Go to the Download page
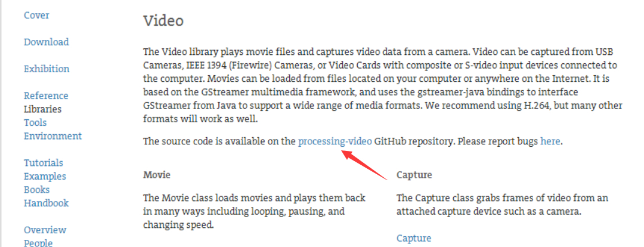Screen dimensions: 644x247 46,42
